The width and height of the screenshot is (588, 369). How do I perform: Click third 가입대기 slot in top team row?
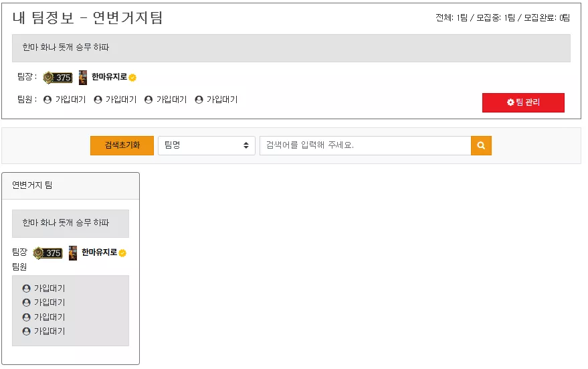click(165, 100)
